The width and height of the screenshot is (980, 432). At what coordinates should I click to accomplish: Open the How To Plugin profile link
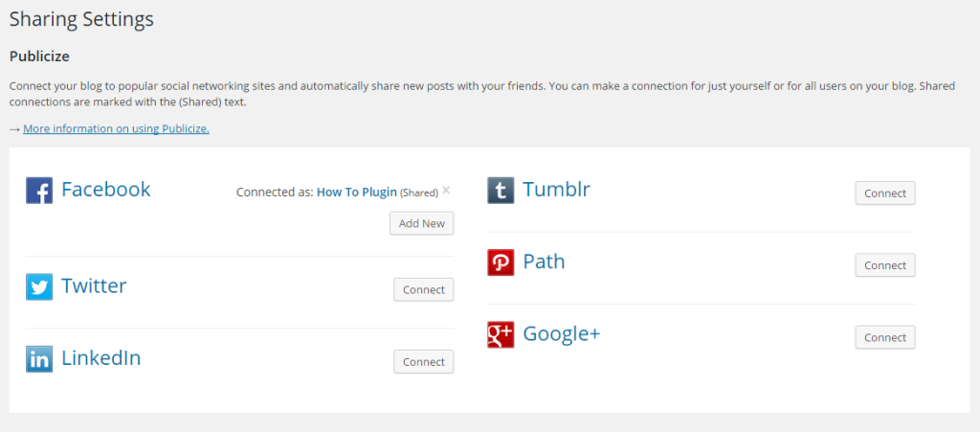click(357, 192)
